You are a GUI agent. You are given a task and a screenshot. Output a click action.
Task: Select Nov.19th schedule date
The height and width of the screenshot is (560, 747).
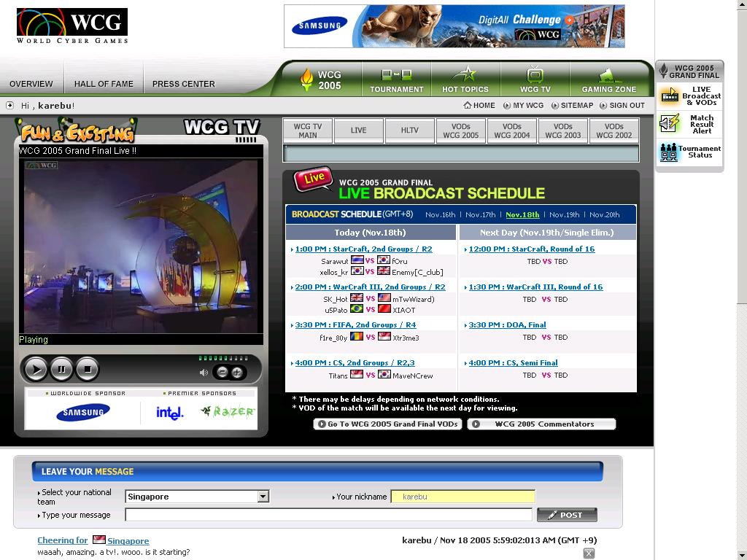pyautogui.click(x=564, y=215)
